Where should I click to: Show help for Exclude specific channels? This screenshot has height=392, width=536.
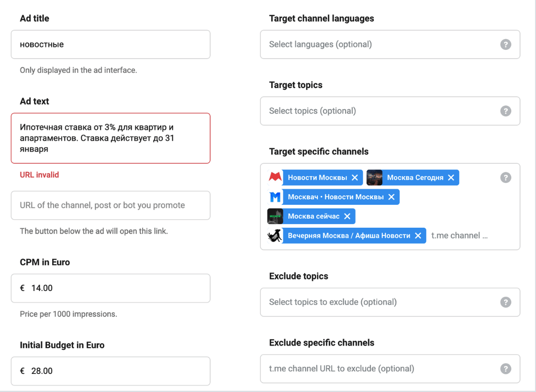505,369
